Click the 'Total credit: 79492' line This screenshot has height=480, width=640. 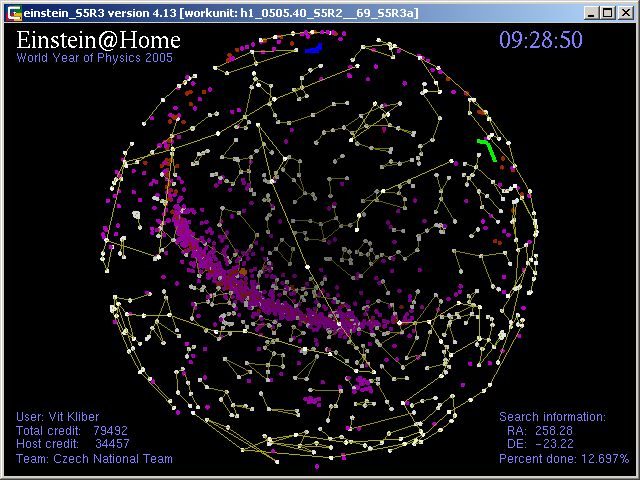[x=72, y=430]
